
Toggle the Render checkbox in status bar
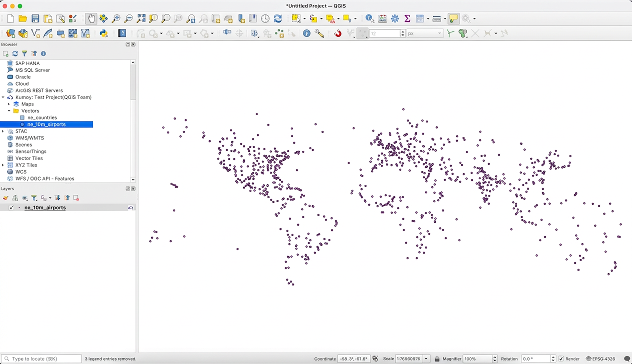[x=561, y=359]
